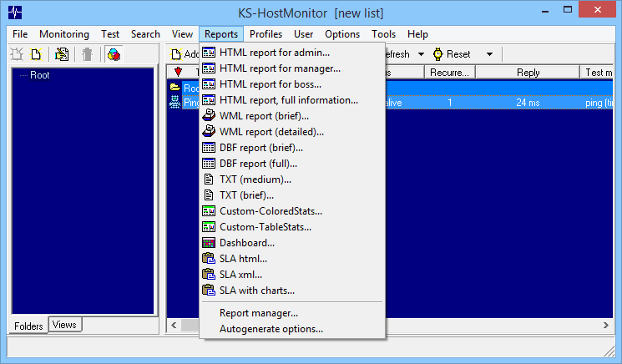Viewport: 622px width, 364px height.
Task: Select Root in the folder tree
Action: [x=40, y=75]
